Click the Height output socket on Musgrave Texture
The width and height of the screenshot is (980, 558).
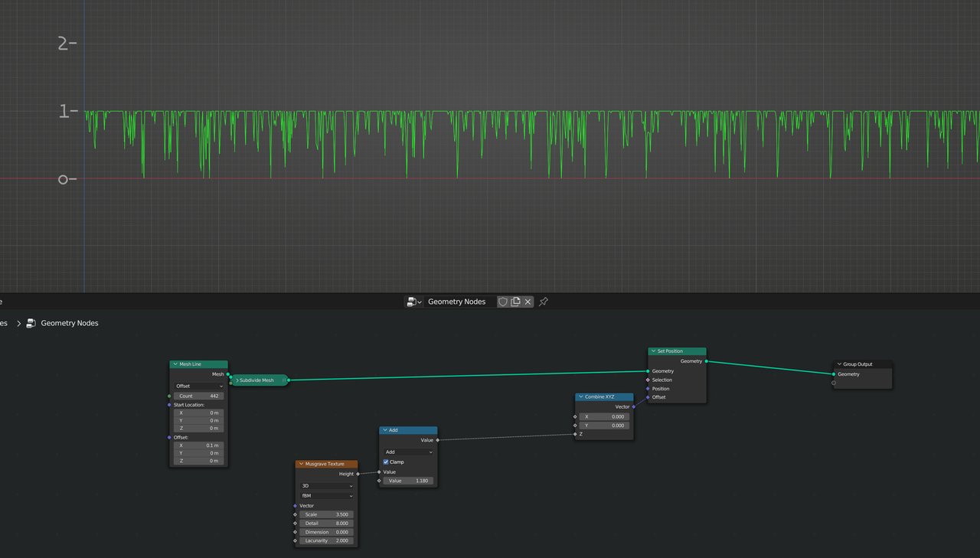(358, 474)
